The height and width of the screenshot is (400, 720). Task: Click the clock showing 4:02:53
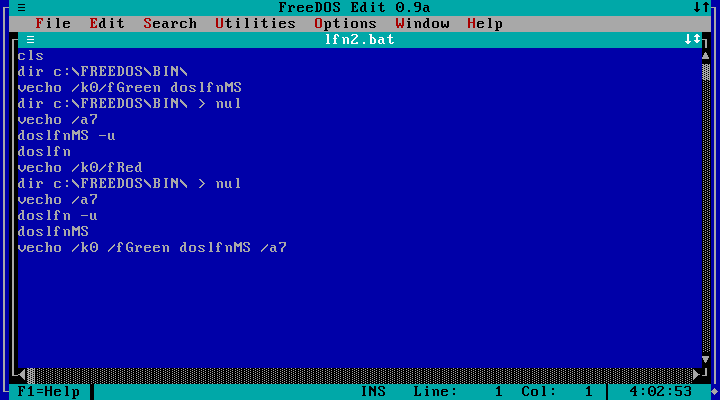click(660, 392)
